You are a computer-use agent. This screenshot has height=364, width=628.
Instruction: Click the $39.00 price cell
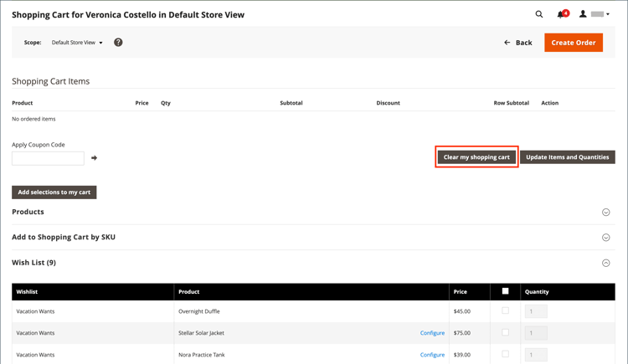[x=461, y=355]
